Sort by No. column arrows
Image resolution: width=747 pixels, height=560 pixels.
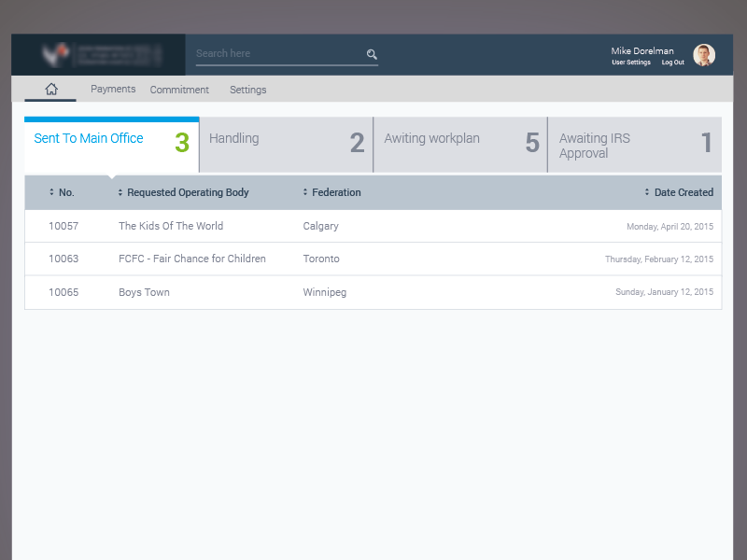(52, 192)
